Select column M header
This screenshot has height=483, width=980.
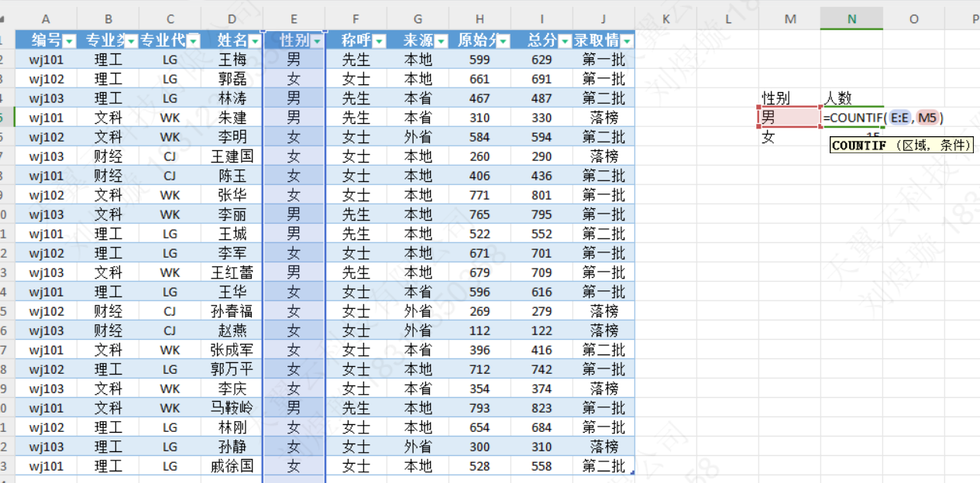pyautogui.click(x=789, y=19)
